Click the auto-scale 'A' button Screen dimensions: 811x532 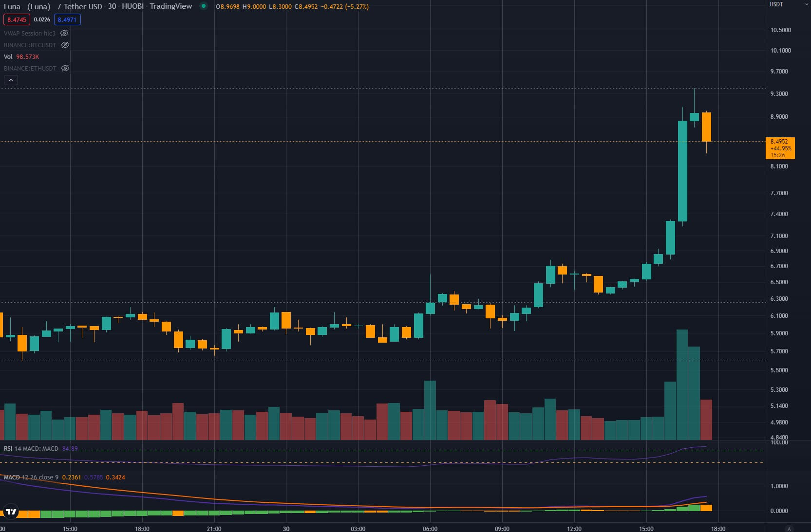pos(789,529)
